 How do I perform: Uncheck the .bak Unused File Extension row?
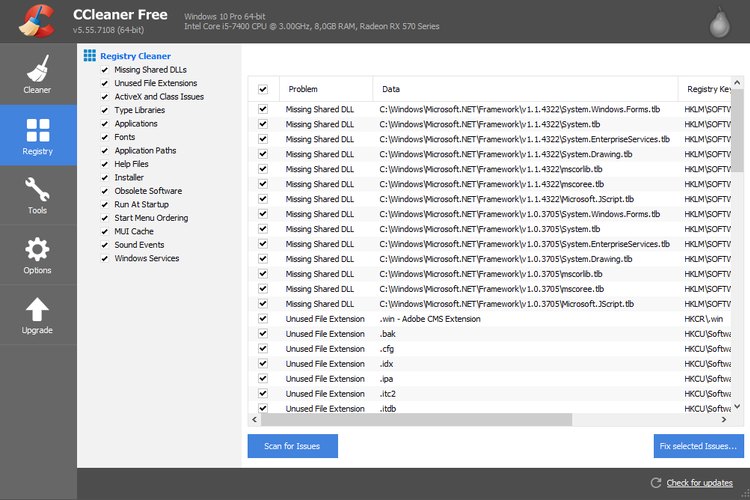(263, 333)
